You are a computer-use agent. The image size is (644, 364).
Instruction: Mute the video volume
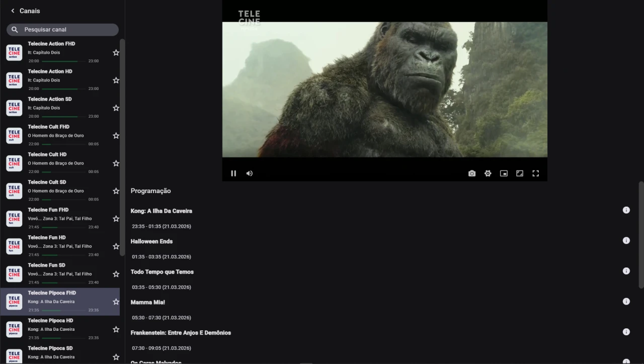pos(249,173)
